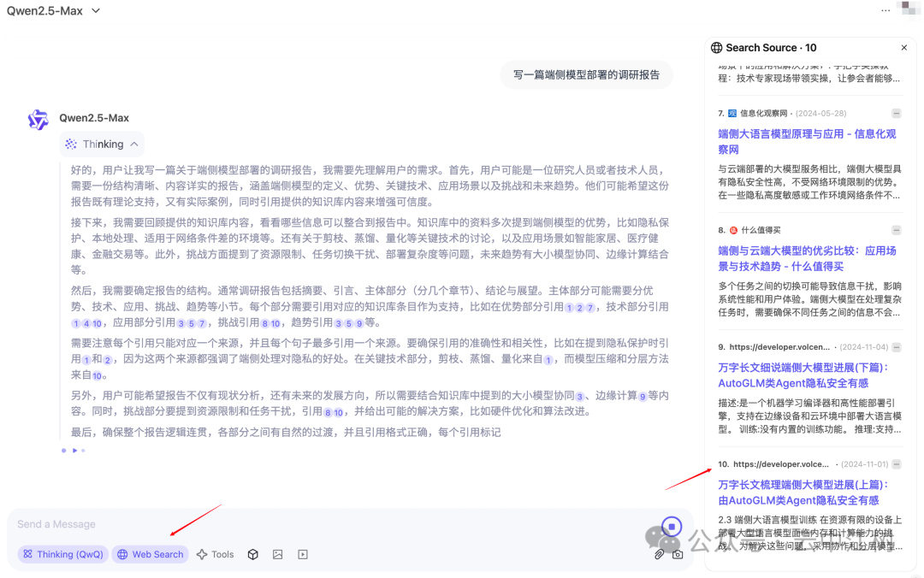Click the source 10 URL https://developer.volce...
Screen dimensions: 924x578
(781, 464)
